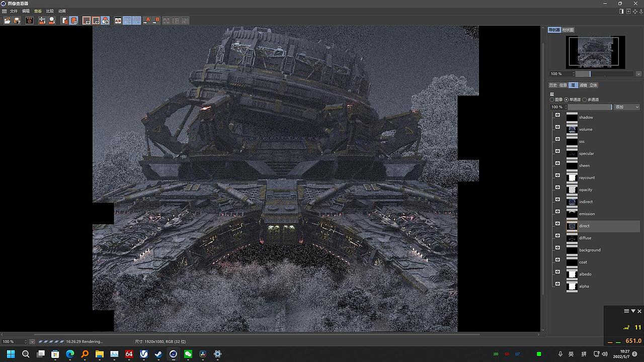Select the 图像 radio button
644x362 pixels.
(552, 100)
